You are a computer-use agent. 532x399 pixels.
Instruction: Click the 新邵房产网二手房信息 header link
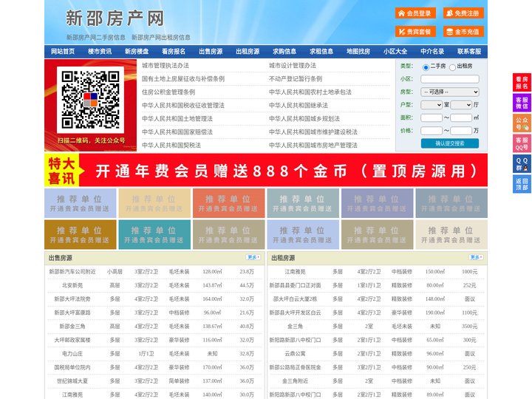(x=95, y=38)
